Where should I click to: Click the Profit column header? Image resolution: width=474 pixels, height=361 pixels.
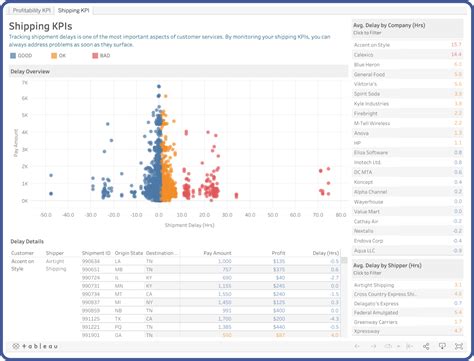[x=278, y=253]
